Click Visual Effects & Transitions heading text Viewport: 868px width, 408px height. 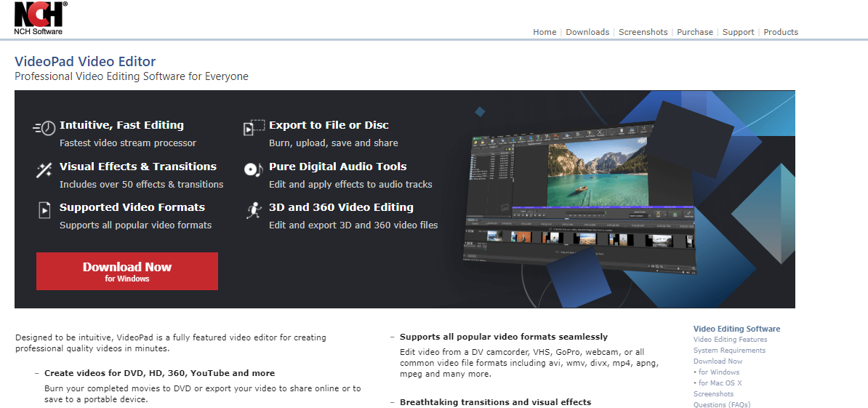138,167
